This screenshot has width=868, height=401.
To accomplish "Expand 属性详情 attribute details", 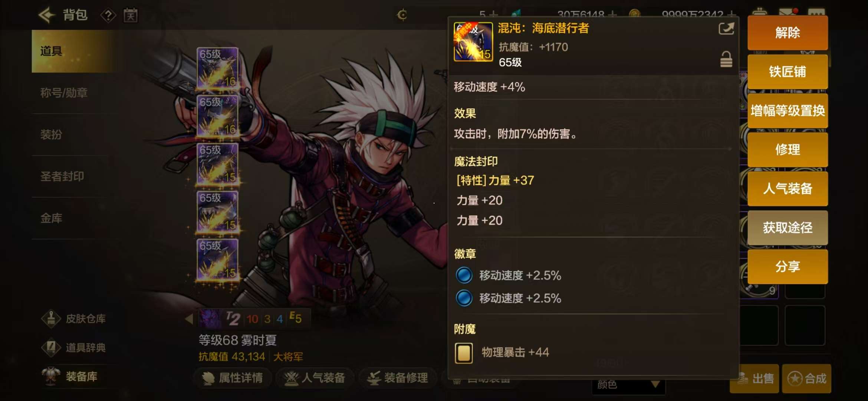I will (x=233, y=378).
